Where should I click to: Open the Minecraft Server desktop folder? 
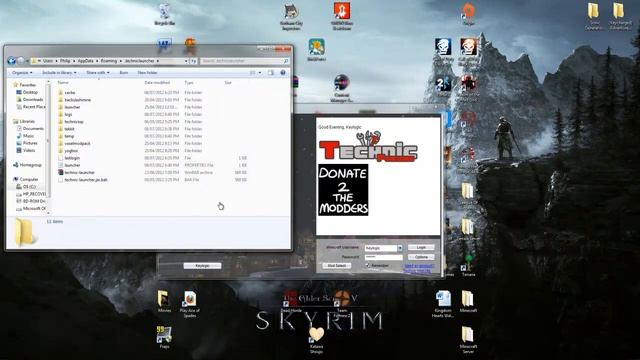pyautogui.click(x=468, y=340)
